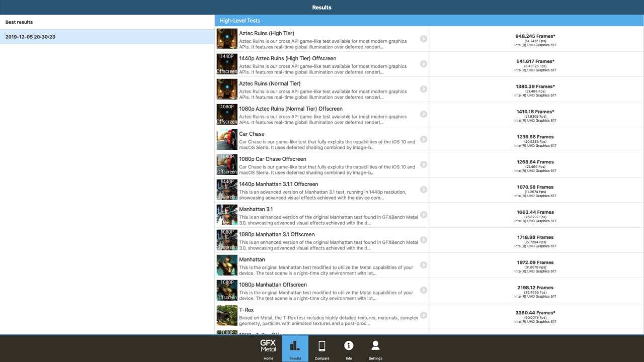Click the 3360.44 Frames score

[535, 313]
